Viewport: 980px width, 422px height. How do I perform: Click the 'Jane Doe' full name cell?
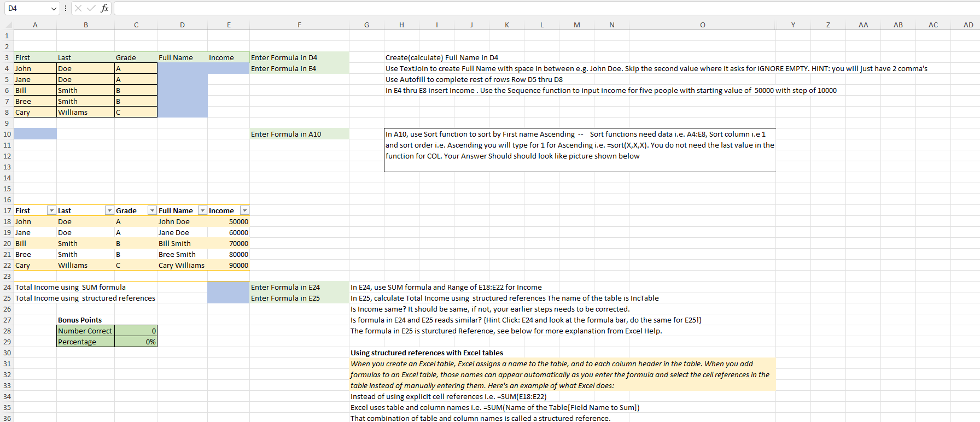182,232
